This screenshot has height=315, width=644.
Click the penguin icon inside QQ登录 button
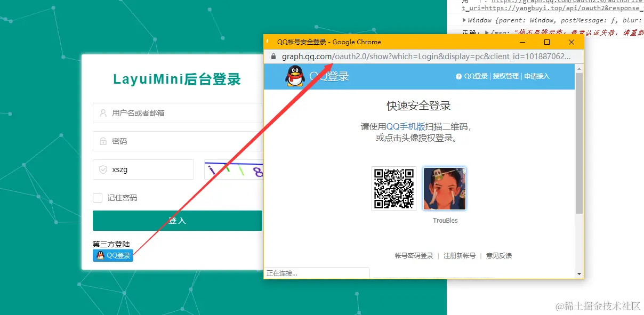pyautogui.click(x=100, y=255)
